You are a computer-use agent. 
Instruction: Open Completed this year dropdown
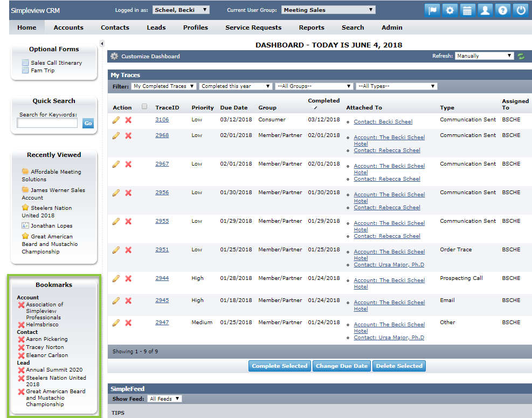(236, 86)
